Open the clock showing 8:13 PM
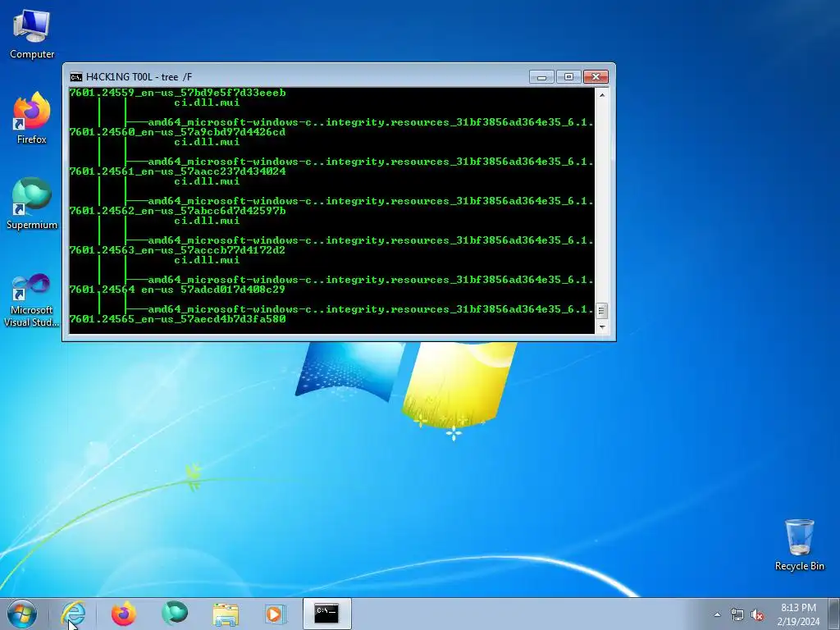 coord(798,614)
